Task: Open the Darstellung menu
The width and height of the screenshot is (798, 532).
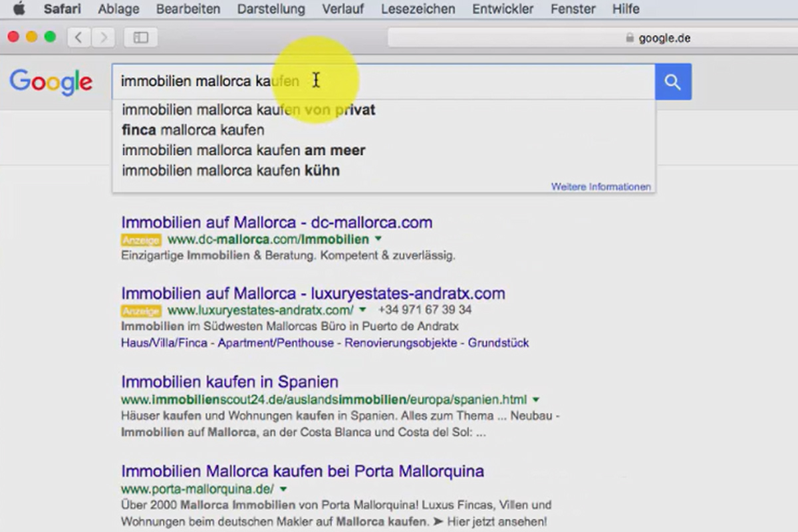Action: pyautogui.click(x=271, y=9)
